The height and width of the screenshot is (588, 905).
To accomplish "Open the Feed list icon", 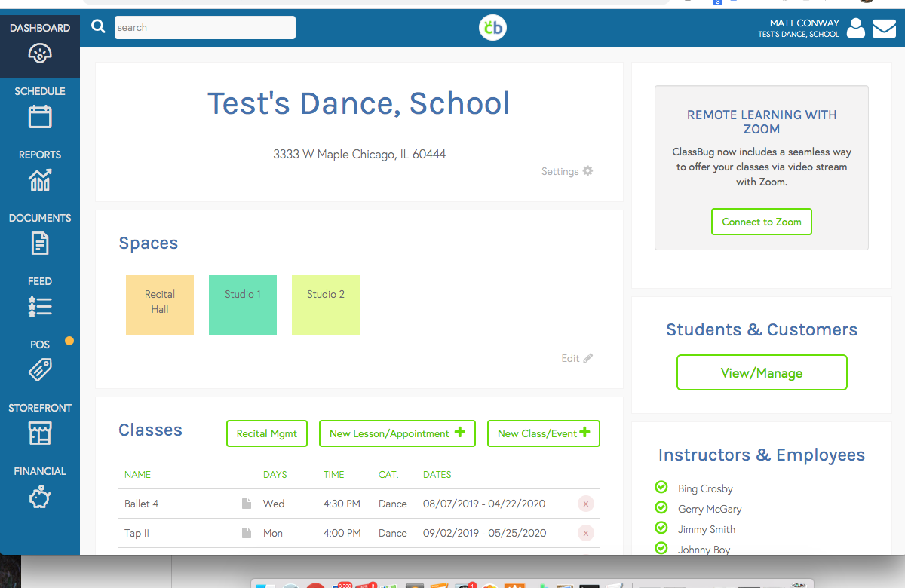I will point(40,306).
